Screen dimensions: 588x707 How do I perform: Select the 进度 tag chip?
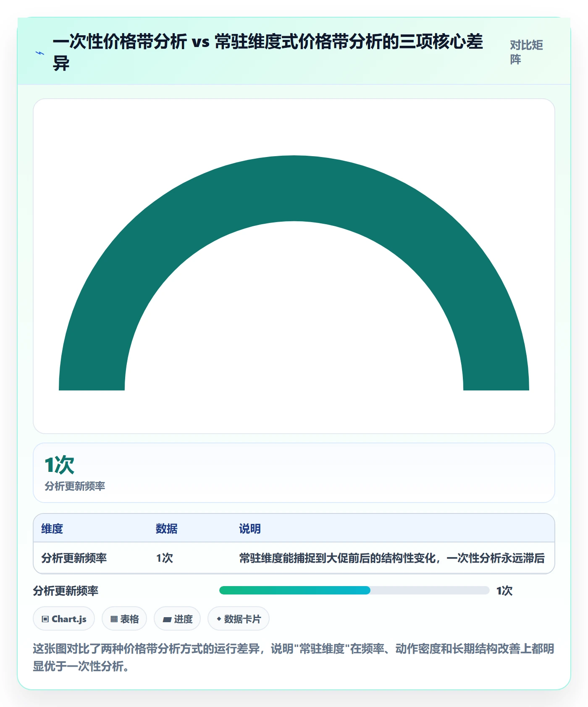click(x=177, y=618)
